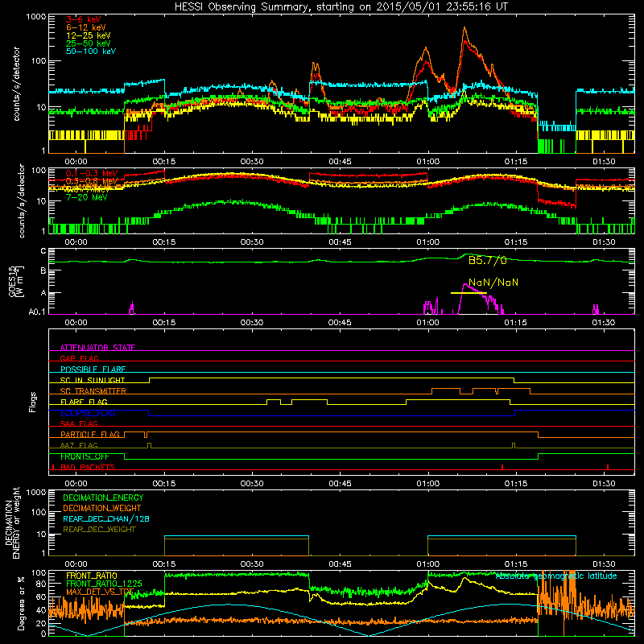Viewport: 644px width, 644px height.
Task: Click the SC_TRANSMITTER flag label
Action: pos(93,391)
